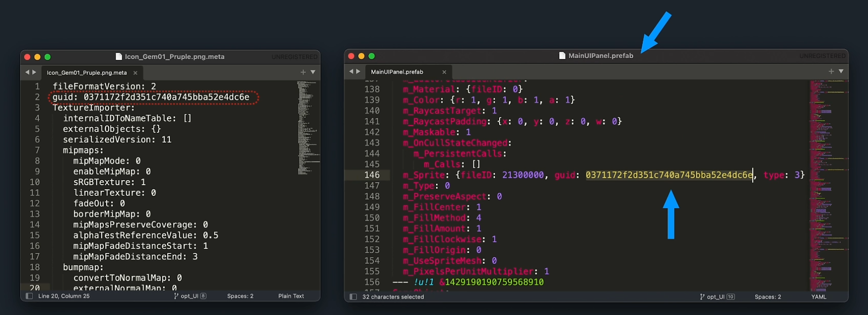This screenshot has width=868, height=315.
Task: Click 'mipMapMode: 0' line
Action: (107, 161)
